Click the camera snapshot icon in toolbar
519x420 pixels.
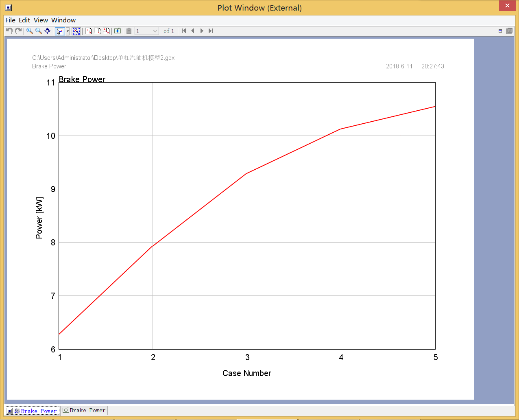118,31
